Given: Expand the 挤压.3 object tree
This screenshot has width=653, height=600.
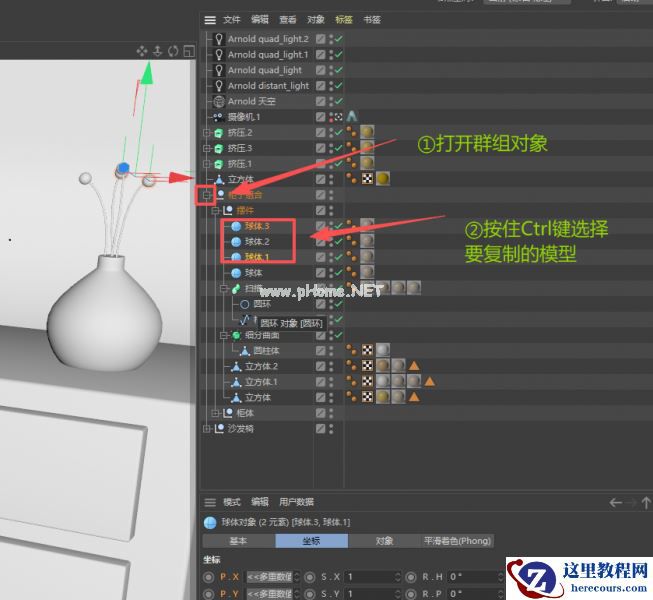Looking at the screenshot, I should coord(207,148).
